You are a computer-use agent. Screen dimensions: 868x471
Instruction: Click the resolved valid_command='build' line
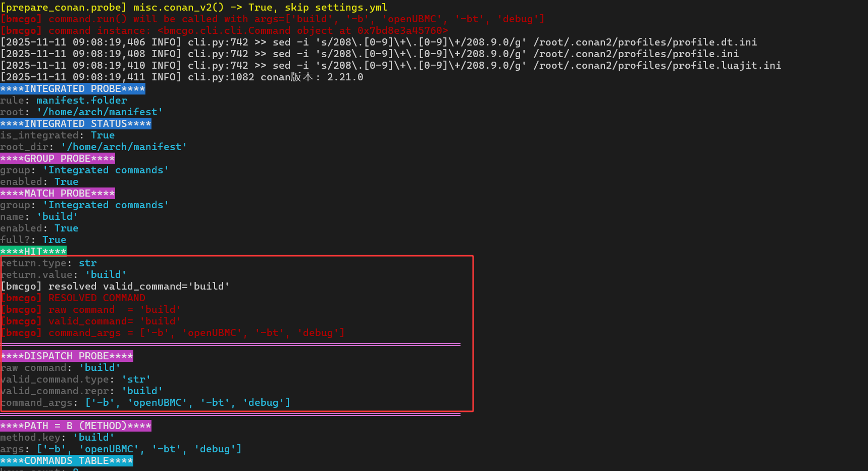[115, 287]
